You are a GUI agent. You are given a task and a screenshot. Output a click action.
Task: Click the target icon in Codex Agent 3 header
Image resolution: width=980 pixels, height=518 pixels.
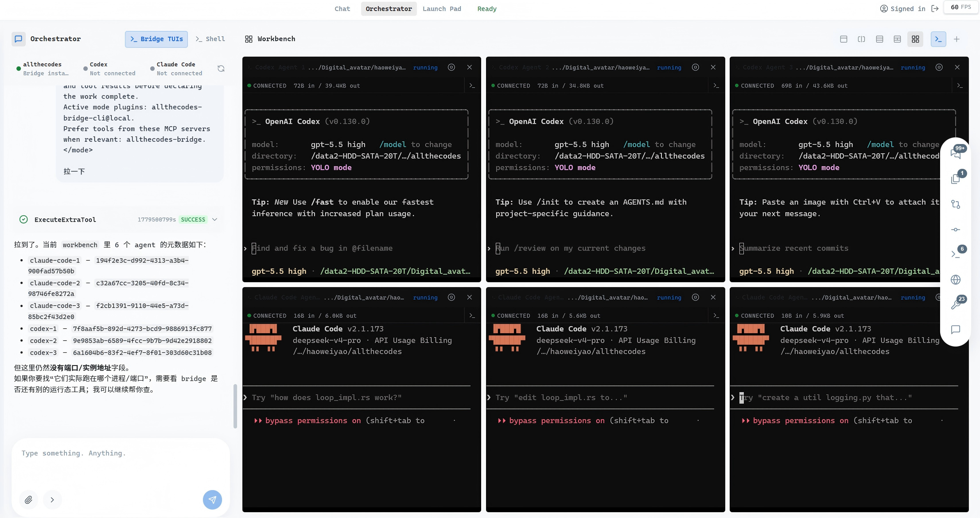click(x=939, y=67)
